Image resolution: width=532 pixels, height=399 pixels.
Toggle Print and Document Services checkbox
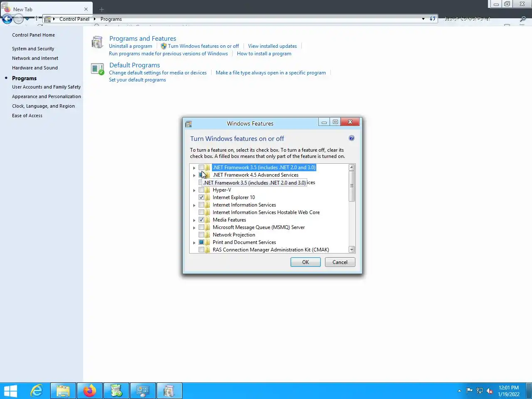202,242
